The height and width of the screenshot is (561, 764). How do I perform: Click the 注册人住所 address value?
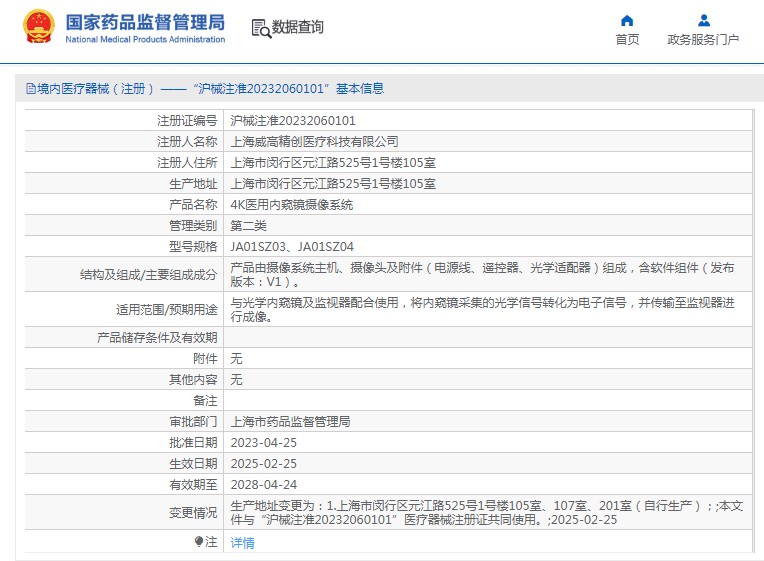[x=333, y=162]
